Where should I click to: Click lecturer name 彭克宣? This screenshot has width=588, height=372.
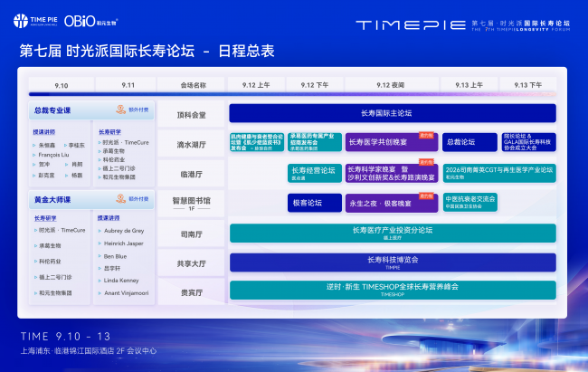pyautogui.click(x=46, y=175)
